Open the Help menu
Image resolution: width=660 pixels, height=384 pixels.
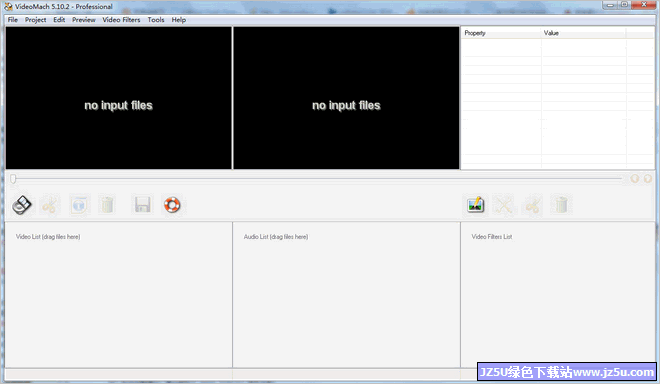pyautogui.click(x=178, y=20)
